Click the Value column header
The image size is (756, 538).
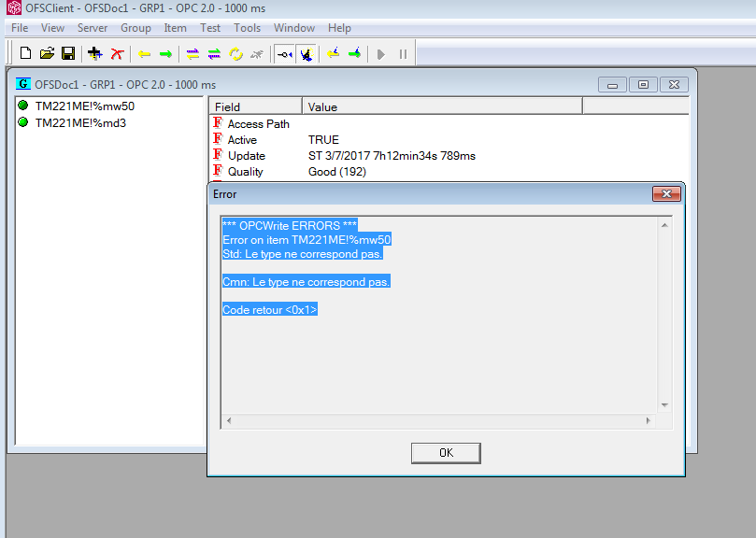coord(322,106)
